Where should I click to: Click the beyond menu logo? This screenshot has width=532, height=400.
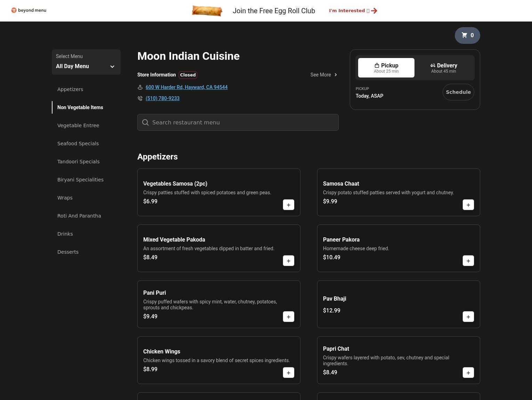29,10
